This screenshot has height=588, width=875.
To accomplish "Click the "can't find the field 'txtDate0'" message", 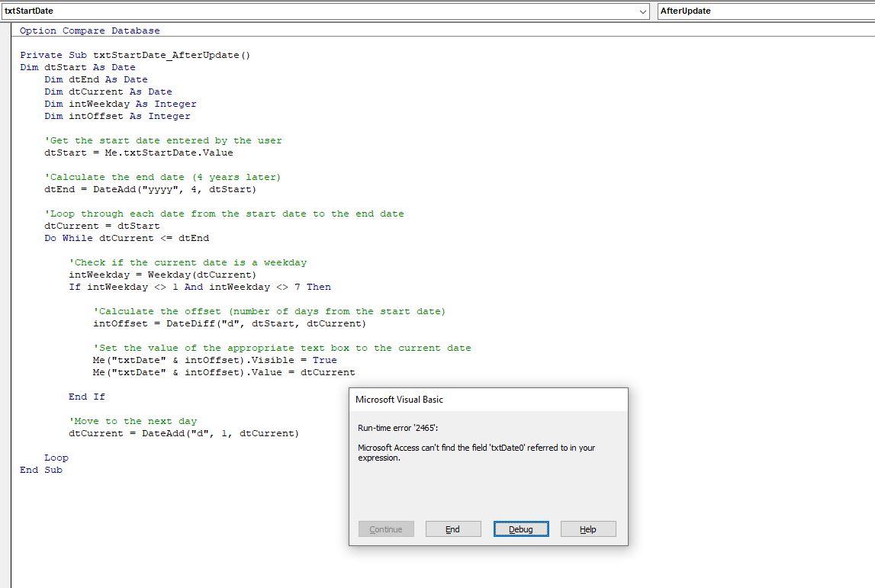I will point(476,452).
